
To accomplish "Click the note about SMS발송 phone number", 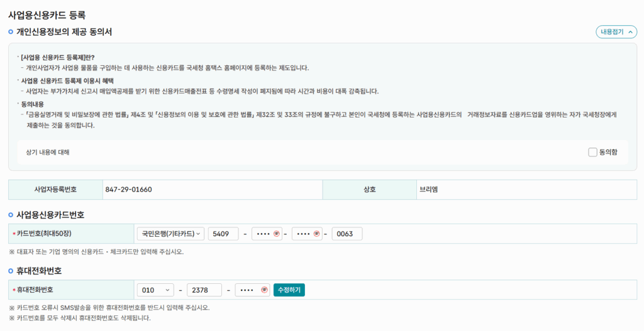I will [109, 308].
